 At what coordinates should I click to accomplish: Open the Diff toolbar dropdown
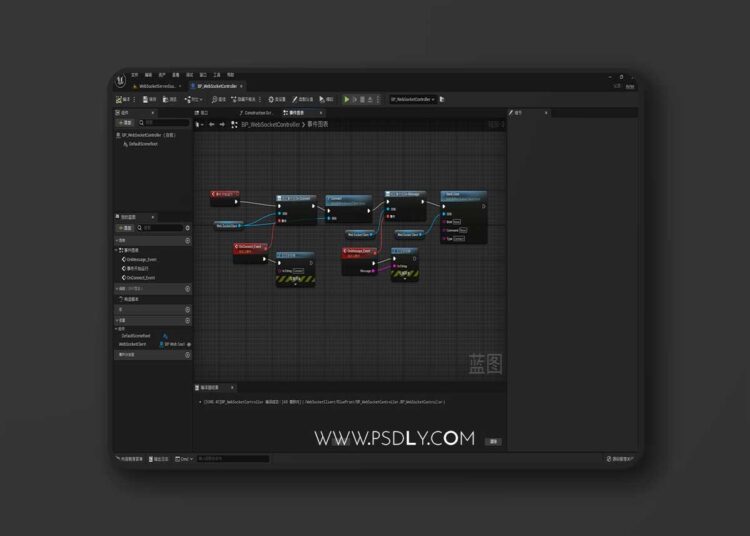pos(193,99)
